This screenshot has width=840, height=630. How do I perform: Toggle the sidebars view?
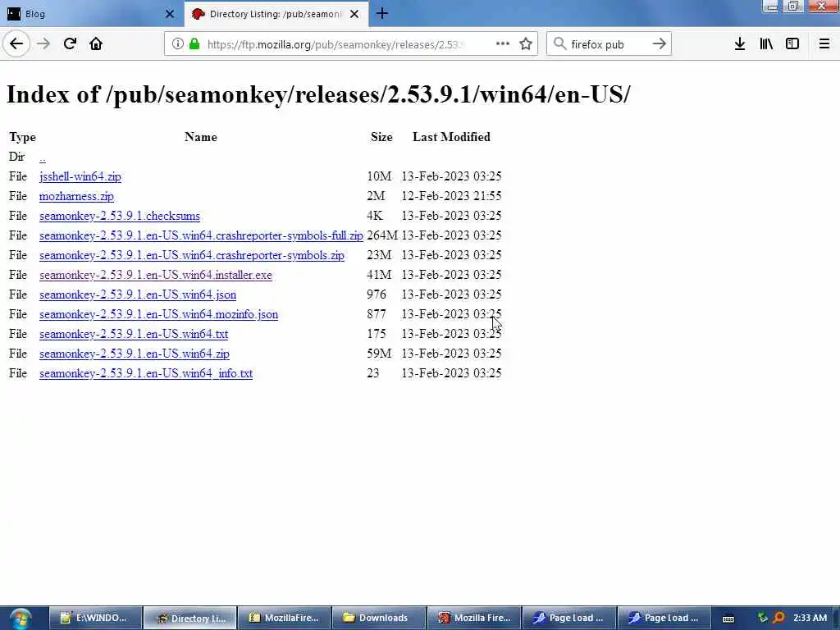click(792, 43)
